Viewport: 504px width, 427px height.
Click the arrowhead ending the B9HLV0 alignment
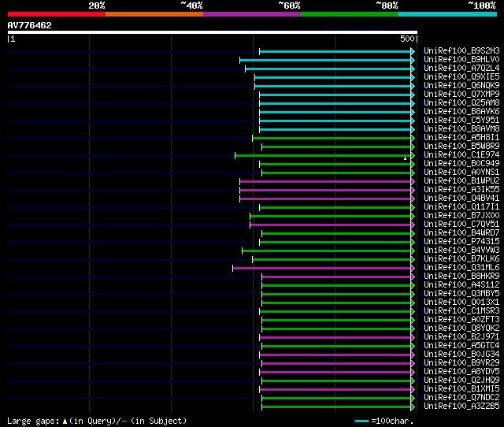point(413,60)
